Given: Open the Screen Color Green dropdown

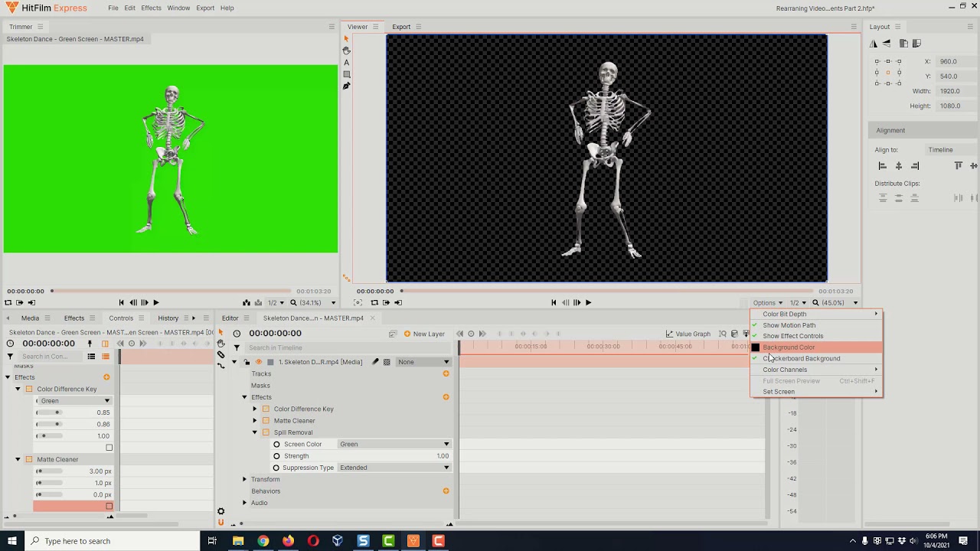Looking at the screenshot, I should tap(394, 444).
